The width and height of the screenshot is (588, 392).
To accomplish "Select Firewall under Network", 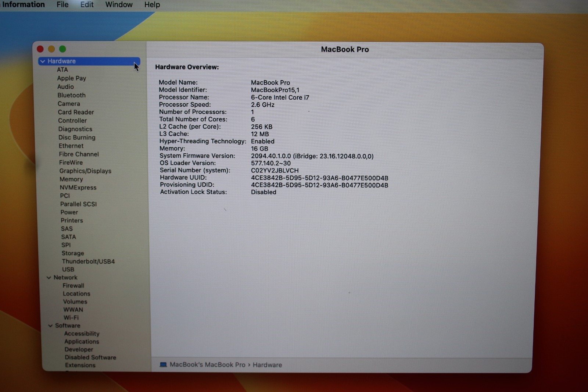I will coord(73,286).
